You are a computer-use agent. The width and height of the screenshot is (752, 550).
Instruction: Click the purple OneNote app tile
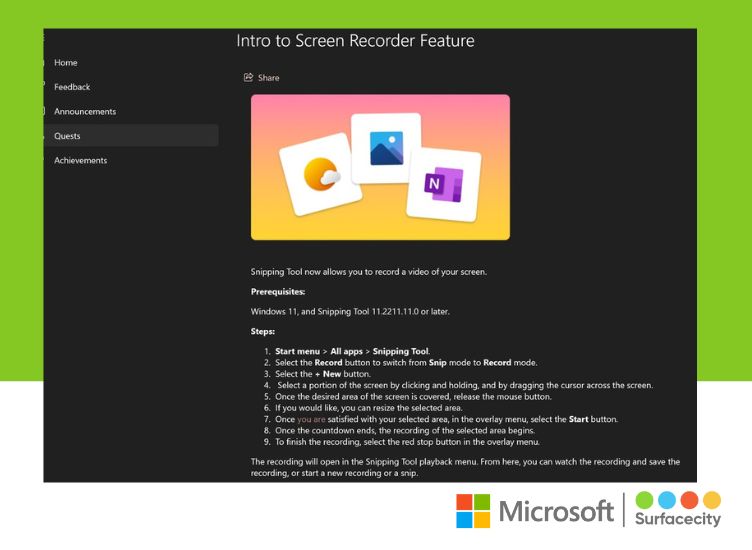[443, 183]
